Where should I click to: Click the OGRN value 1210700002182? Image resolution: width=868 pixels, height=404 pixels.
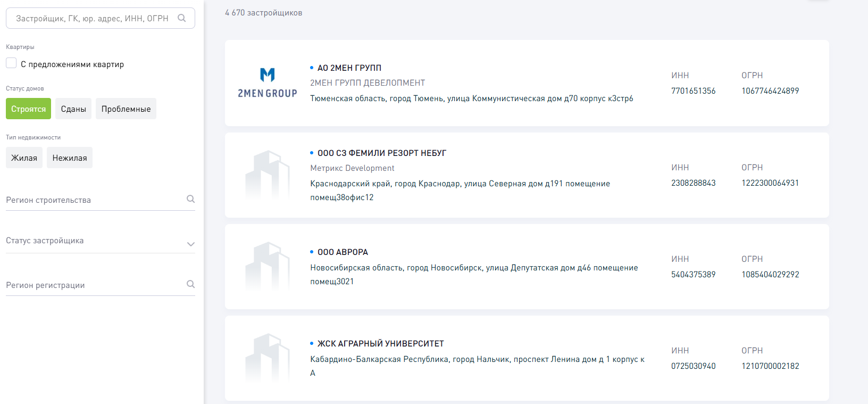point(770,366)
